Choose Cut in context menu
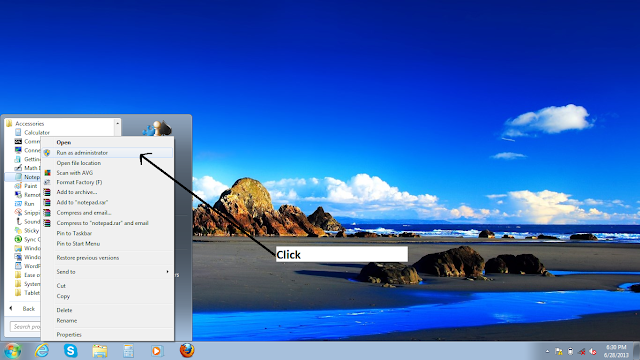640x360 pixels. [x=61, y=286]
